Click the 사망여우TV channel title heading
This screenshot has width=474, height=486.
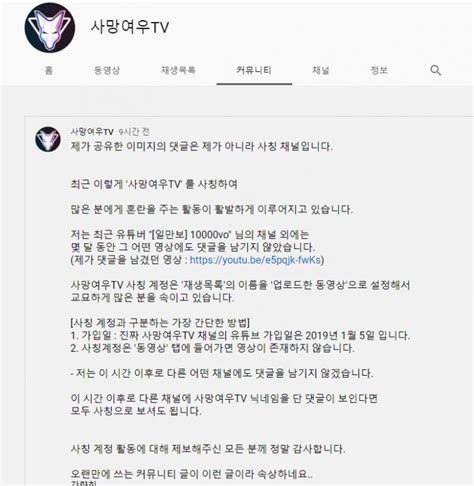(x=130, y=27)
